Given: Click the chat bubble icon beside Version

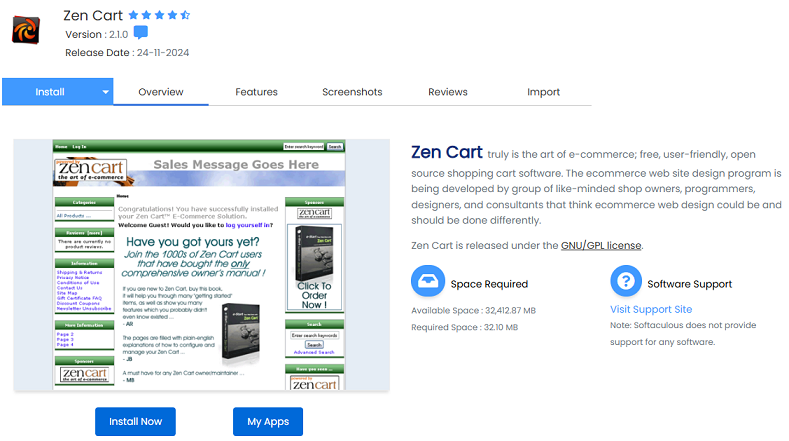Looking at the screenshot, I should [141, 34].
